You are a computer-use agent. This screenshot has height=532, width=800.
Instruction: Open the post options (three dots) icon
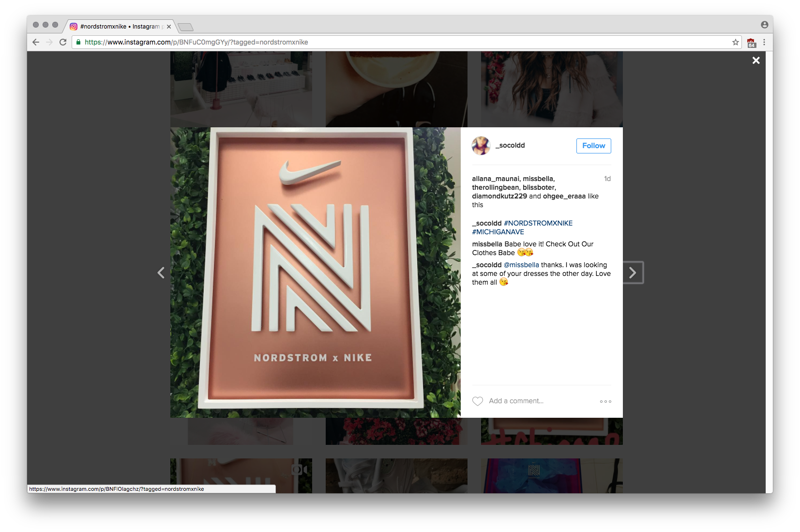[x=605, y=401]
